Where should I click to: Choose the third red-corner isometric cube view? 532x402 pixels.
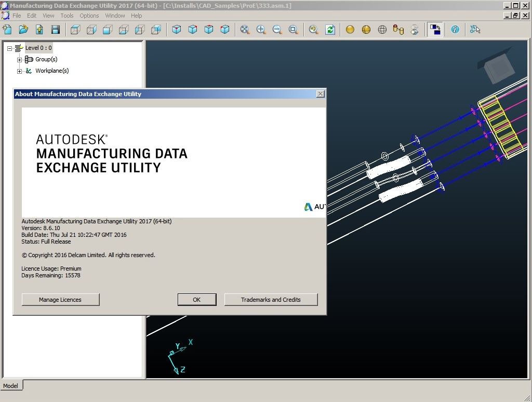(209, 30)
